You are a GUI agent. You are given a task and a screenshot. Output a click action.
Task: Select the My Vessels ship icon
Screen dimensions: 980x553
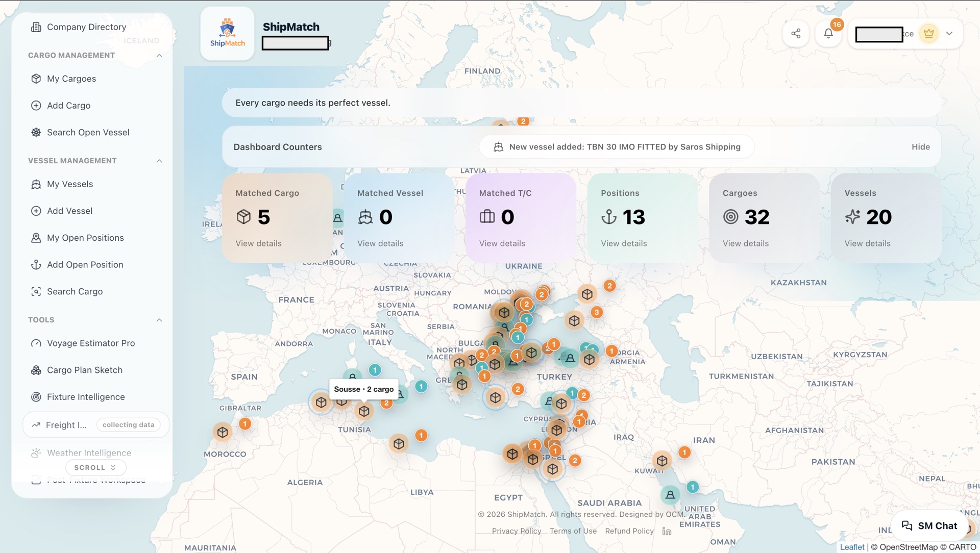click(36, 184)
